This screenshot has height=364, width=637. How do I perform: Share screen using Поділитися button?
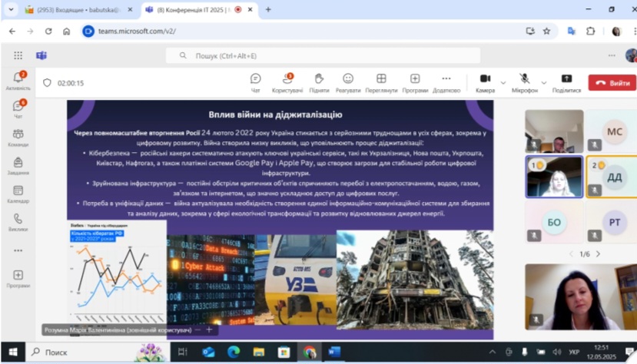[x=566, y=81]
